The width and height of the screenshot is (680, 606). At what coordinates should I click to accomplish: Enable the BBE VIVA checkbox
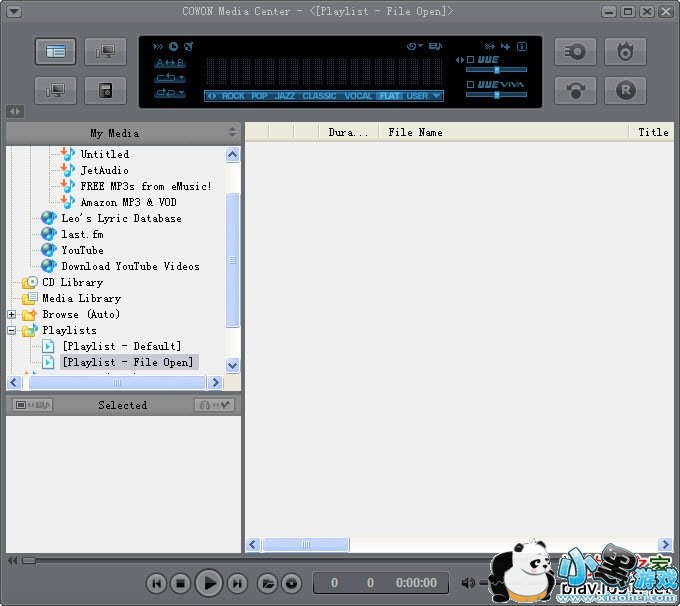click(x=471, y=84)
